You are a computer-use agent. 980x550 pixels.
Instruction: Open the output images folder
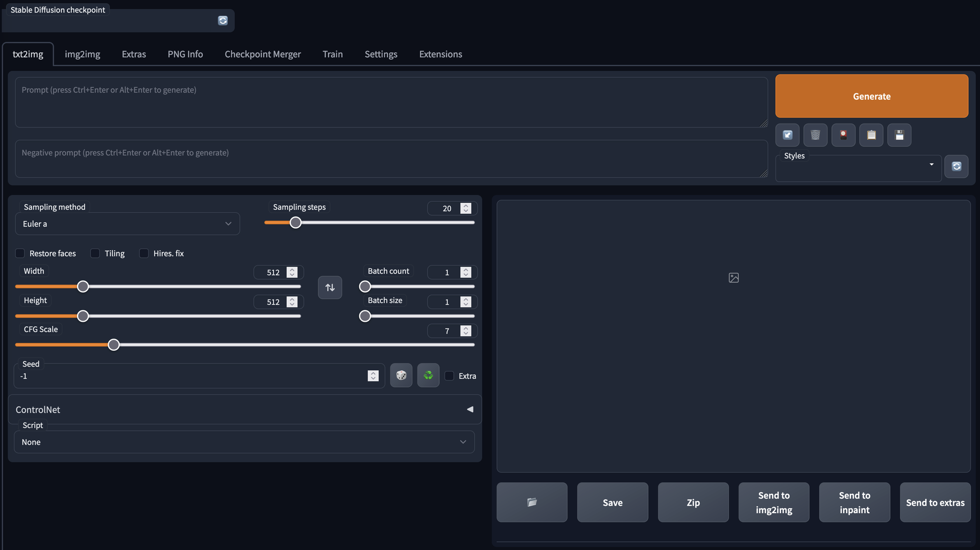(x=532, y=503)
